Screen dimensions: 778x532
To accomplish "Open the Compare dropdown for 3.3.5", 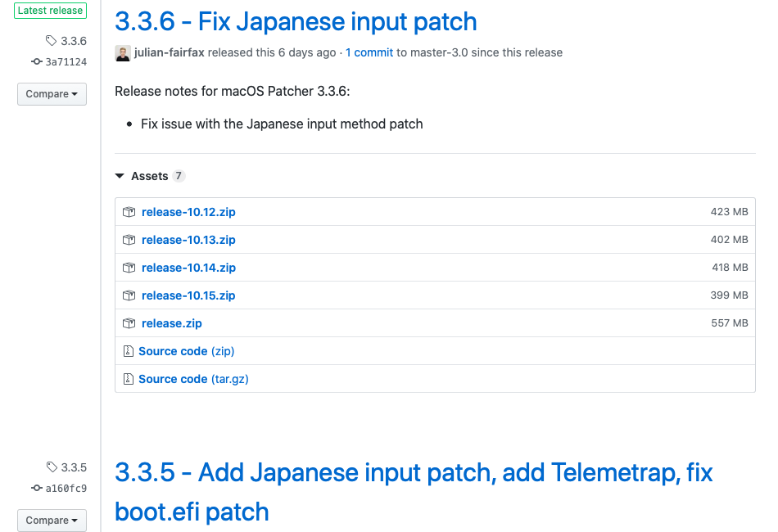I will 52,521.
